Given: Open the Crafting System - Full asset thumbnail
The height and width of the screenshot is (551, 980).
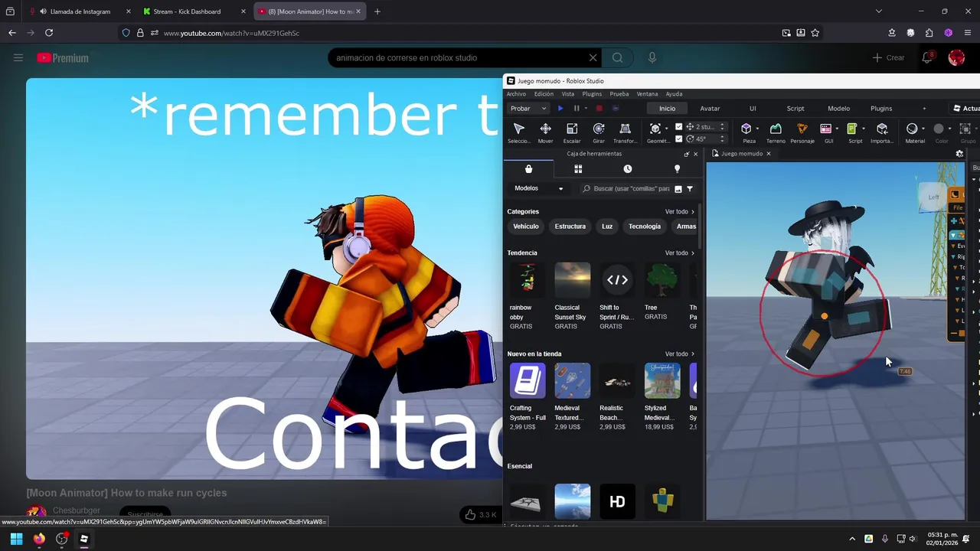Looking at the screenshot, I should (528, 380).
